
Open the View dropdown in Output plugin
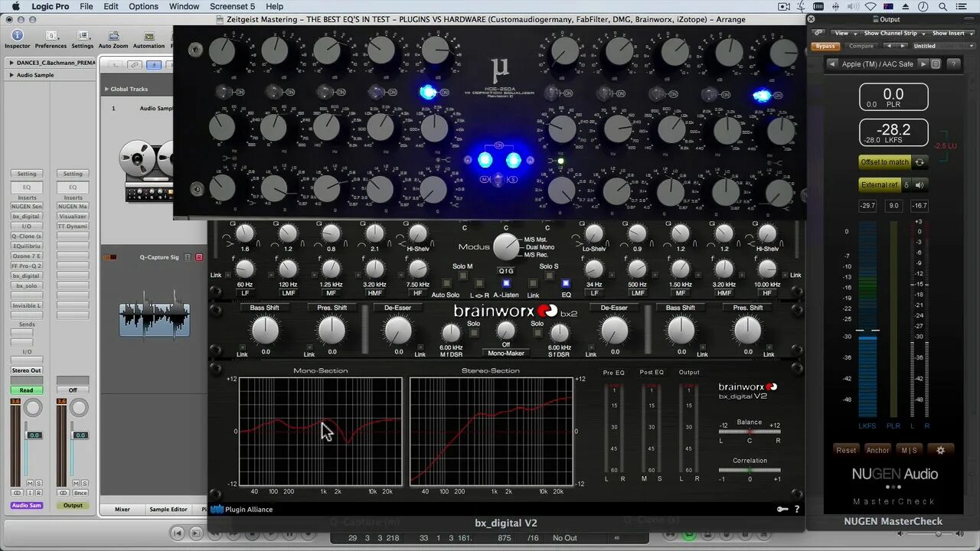[844, 33]
